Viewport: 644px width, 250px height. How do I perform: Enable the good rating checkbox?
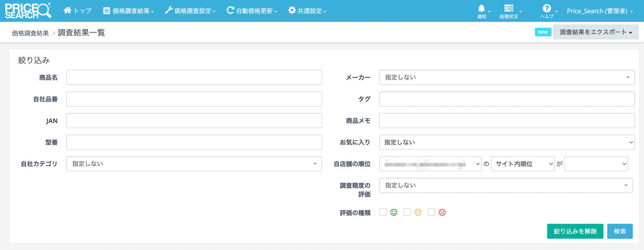point(383,212)
